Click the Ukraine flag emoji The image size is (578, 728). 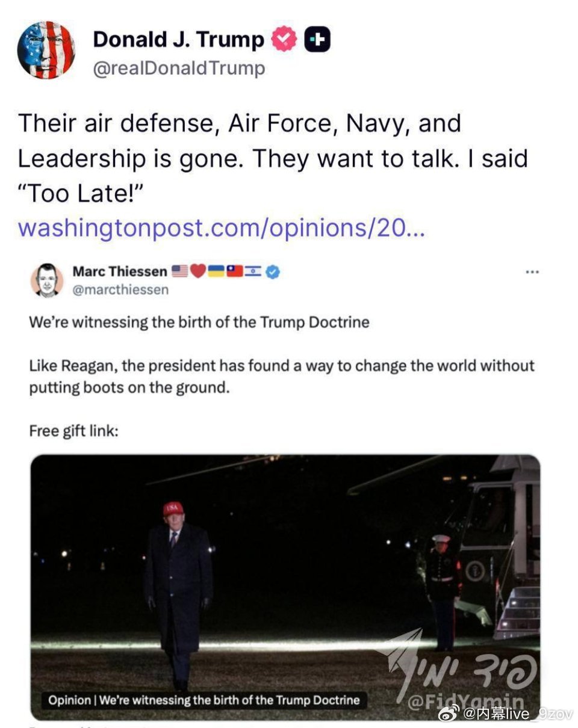coord(216,271)
